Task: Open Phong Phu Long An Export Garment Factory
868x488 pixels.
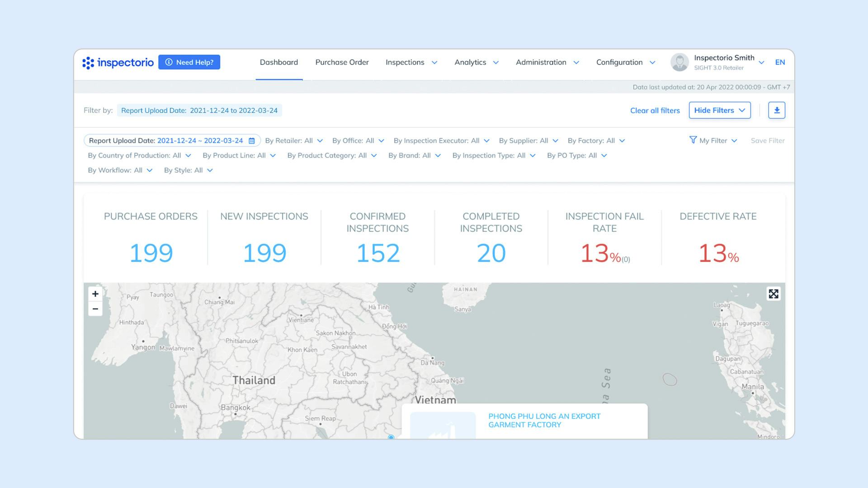Action: [544, 420]
